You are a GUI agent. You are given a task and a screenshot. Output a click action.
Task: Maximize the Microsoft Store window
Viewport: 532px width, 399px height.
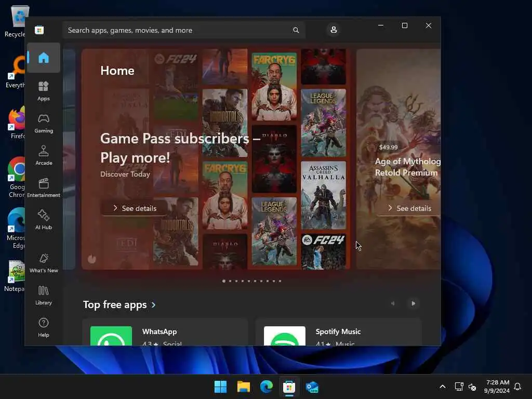pyautogui.click(x=404, y=25)
